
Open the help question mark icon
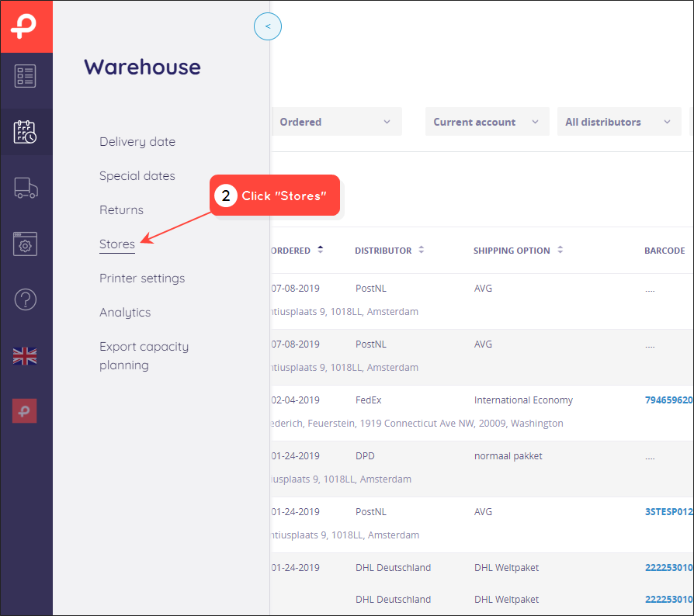pos(25,299)
